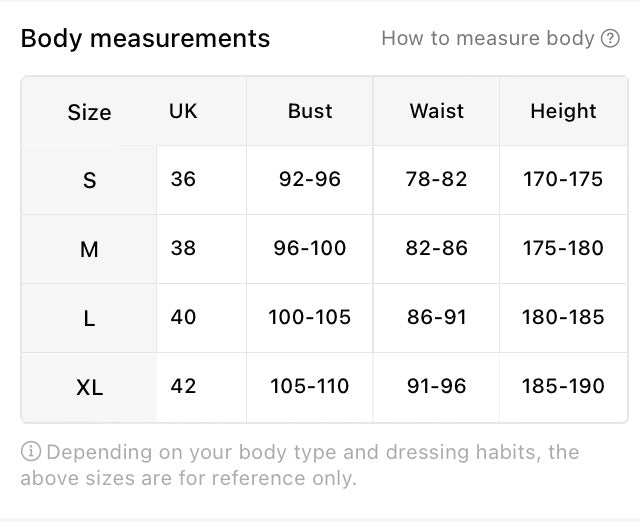
Task: Select the S size row label
Action: [89, 180]
